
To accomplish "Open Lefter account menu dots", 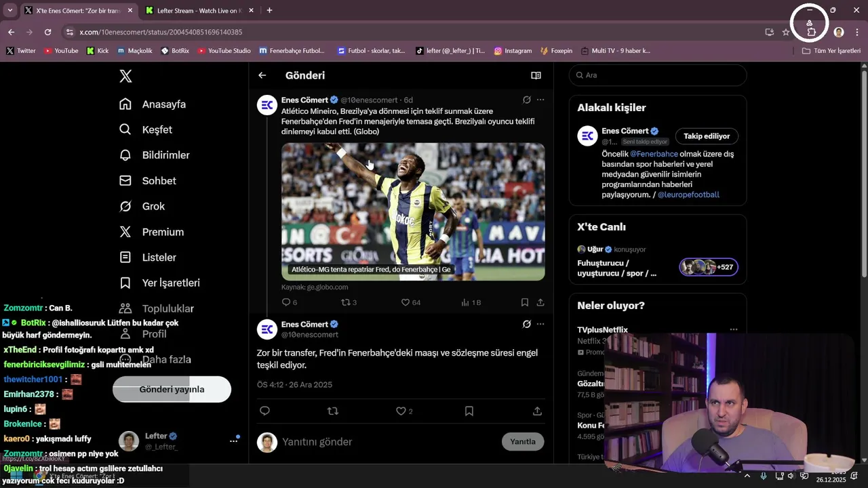I will pyautogui.click(x=233, y=441).
